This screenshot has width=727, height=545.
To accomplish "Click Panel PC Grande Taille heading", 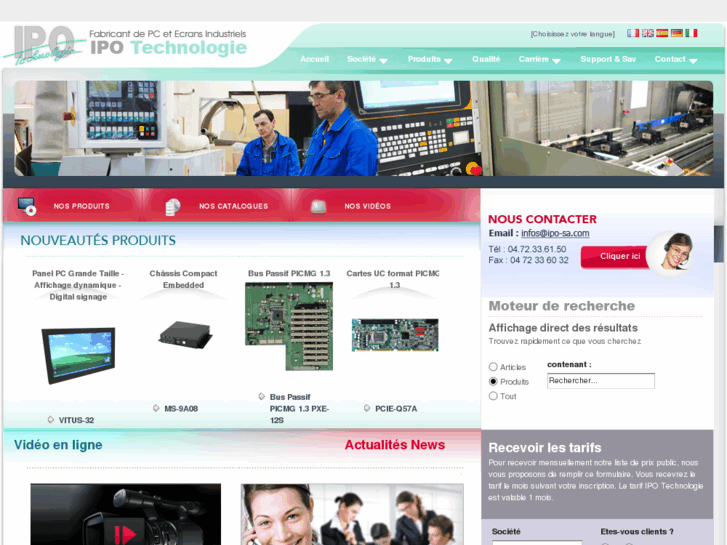I will (78, 285).
